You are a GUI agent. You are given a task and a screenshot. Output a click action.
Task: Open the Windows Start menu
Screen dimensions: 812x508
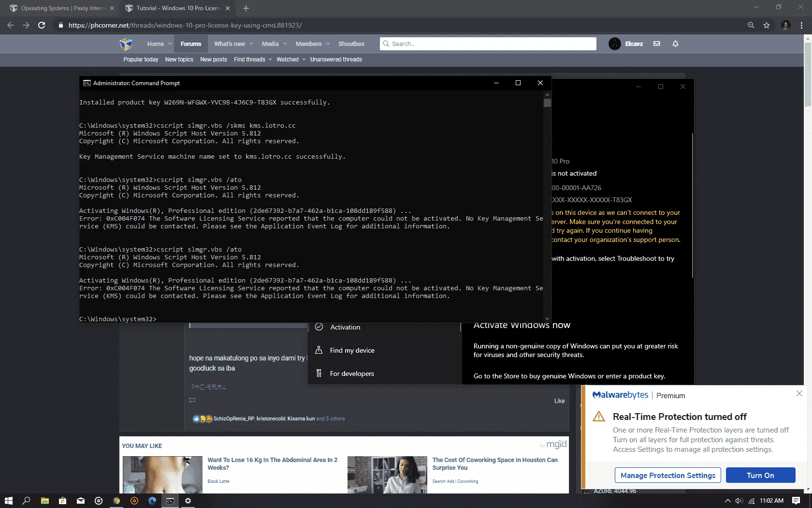pyautogui.click(x=8, y=501)
